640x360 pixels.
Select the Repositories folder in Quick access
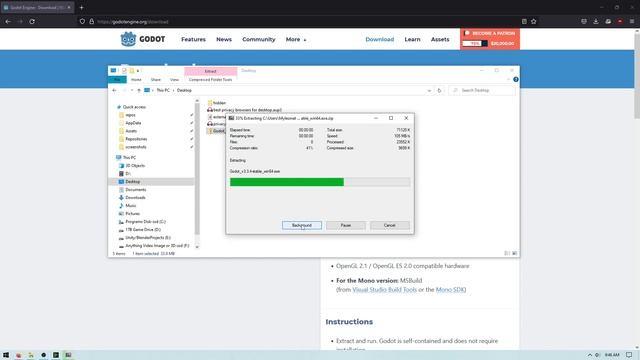[136, 139]
